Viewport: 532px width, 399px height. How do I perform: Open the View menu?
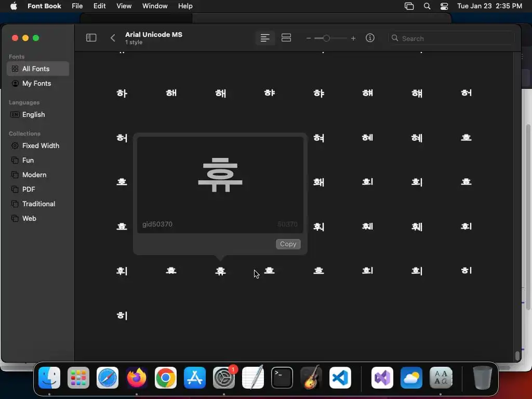pyautogui.click(x=124, y=6)
